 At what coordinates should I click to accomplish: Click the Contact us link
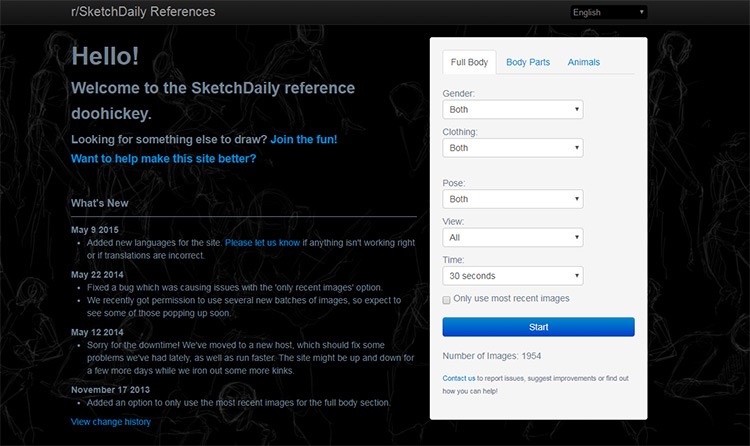pyautogui.click(x=459, y=378)
